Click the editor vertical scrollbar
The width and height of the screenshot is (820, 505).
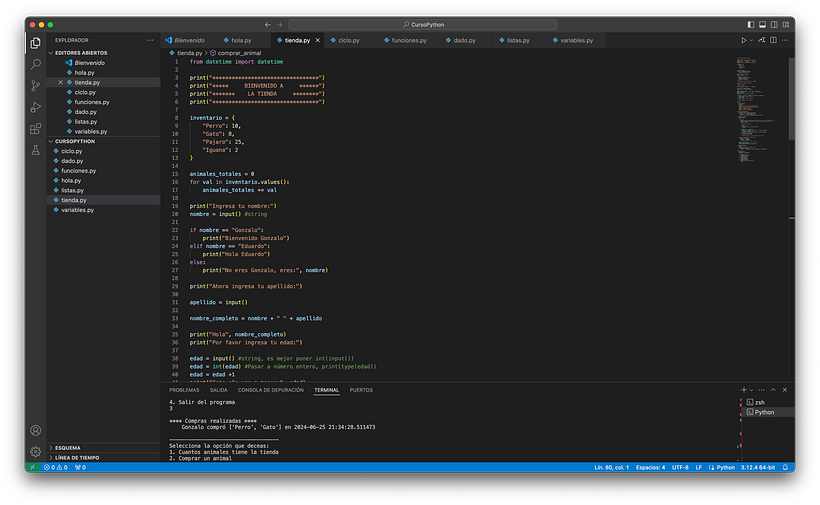[792, 99]
